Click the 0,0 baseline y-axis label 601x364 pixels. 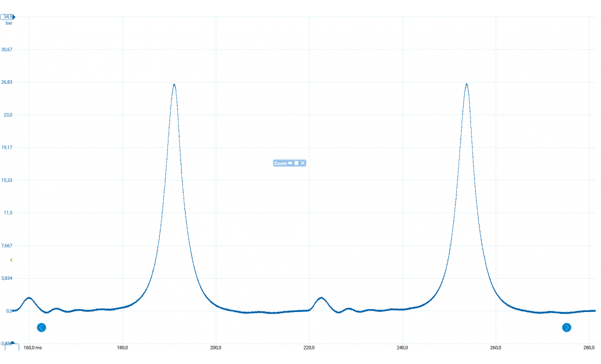point(9,311)
